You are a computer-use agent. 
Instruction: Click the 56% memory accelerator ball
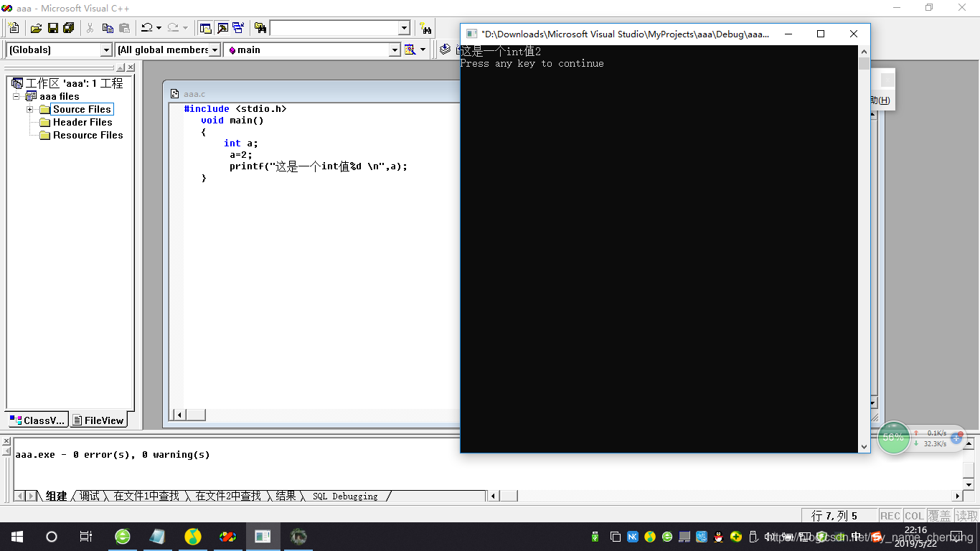893,438
